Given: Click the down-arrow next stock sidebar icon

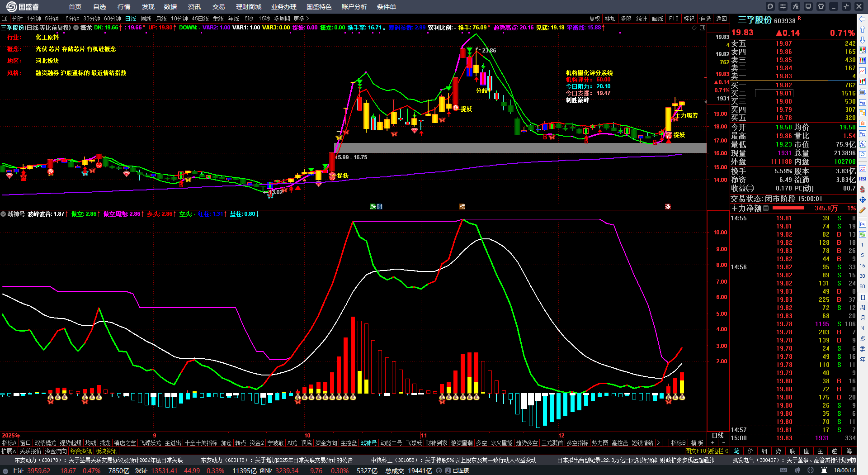Looking at the screenshot, I should point(863,40).
